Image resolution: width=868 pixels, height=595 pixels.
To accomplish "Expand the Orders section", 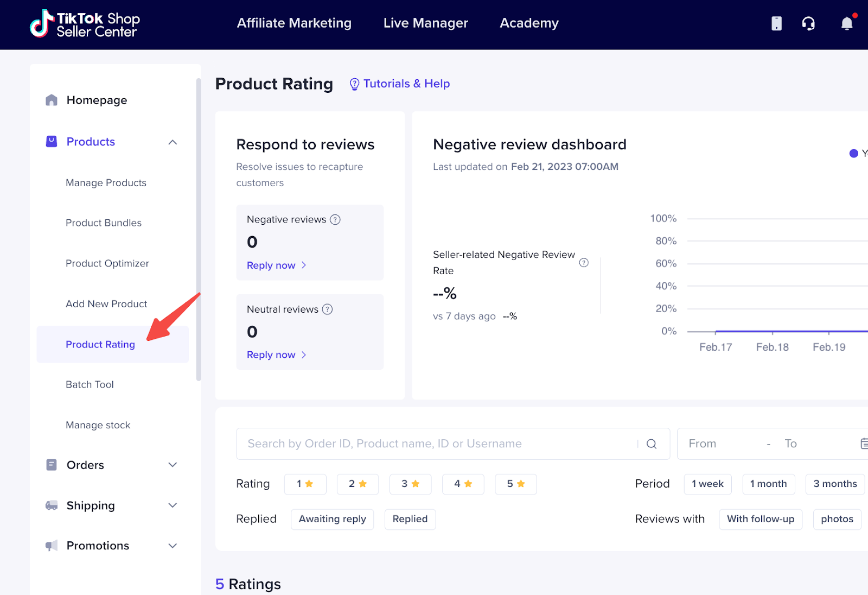I will coord(173,465).
